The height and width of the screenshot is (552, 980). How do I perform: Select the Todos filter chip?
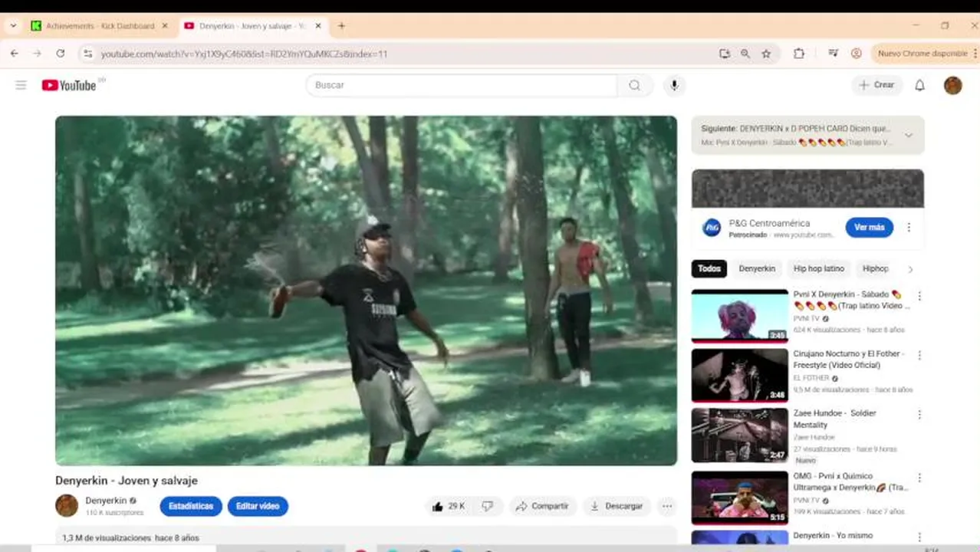709,269
